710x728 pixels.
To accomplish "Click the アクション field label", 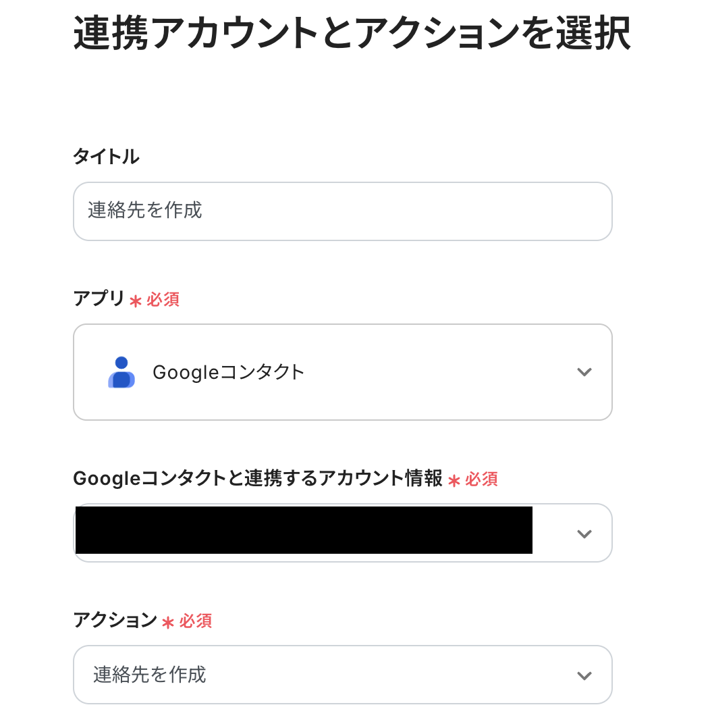I will click(x=115, y=620).
